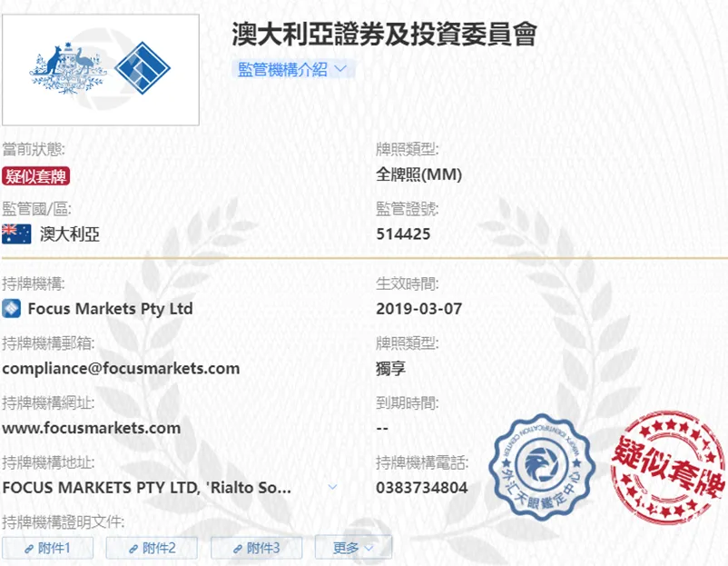Image resolution: width=728 pixels, height=566 pixels.
Task: Open the www.focusmarkets.com website link
Action: [x=92, y=428]
